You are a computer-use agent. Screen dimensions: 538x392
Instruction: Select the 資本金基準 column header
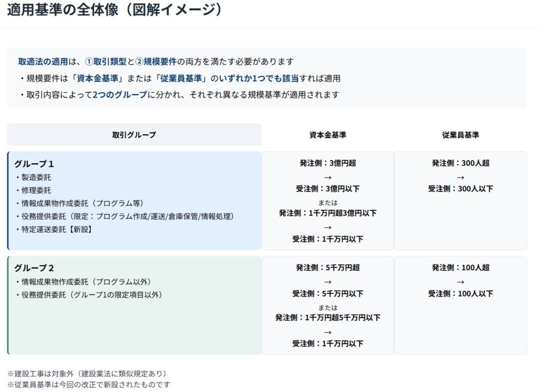click(328, 135)
